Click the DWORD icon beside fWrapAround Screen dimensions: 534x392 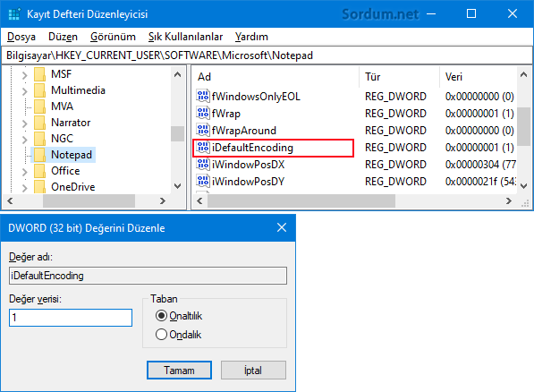click(x=203, y=130)
